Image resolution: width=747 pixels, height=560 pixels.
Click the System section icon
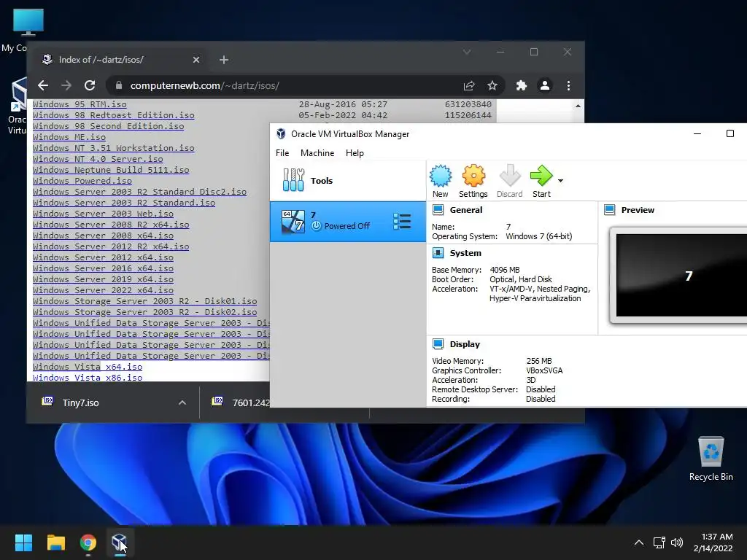pyautogui.click(x=438, y=253)
